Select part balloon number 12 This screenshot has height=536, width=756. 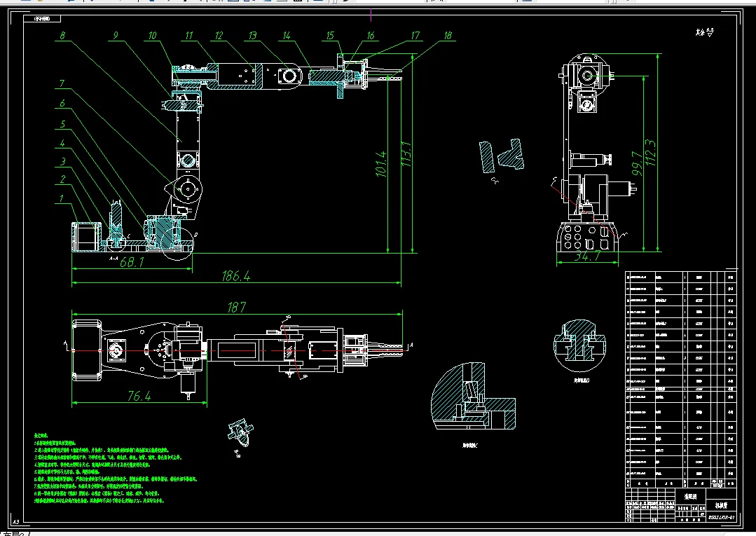pos(219,35)
